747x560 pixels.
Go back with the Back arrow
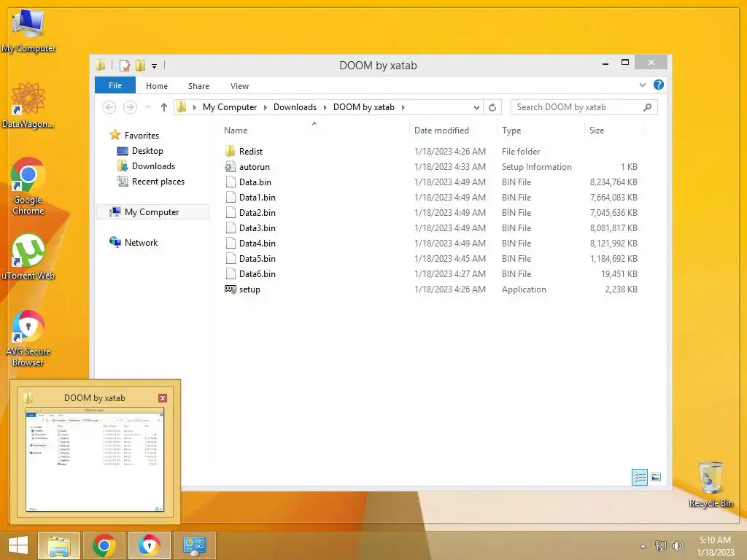[109, 107]
